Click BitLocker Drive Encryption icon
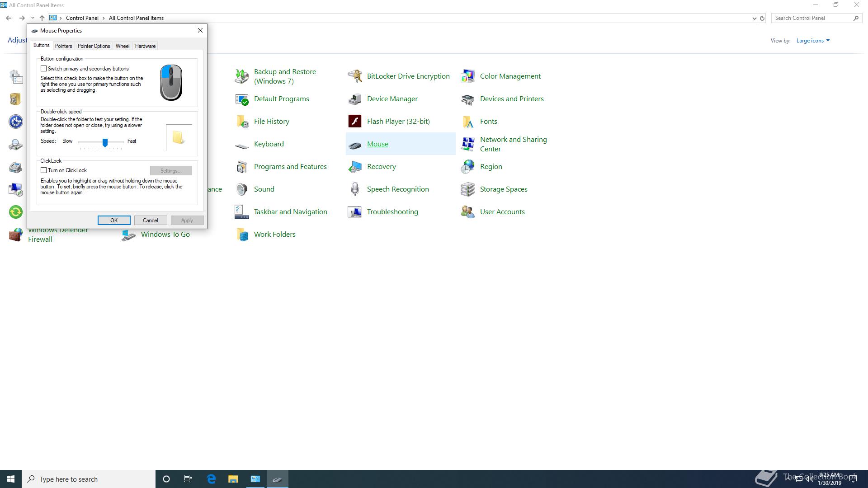 355,76
